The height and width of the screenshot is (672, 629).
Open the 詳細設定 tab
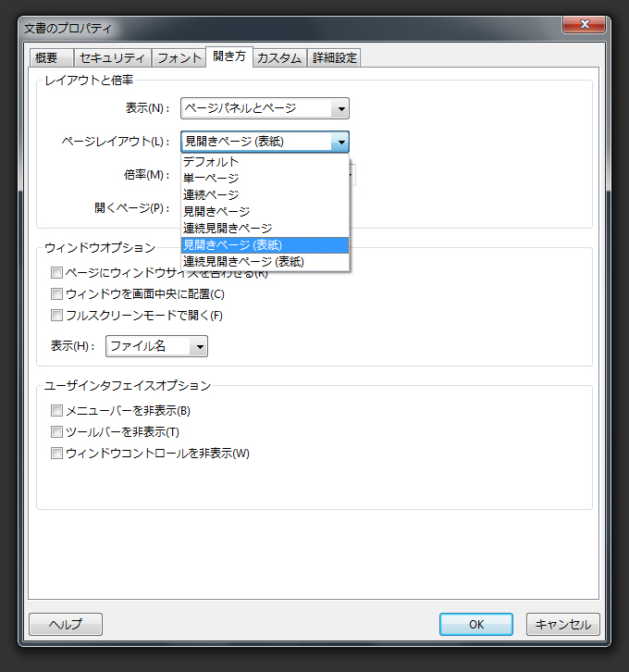(335, 58)
